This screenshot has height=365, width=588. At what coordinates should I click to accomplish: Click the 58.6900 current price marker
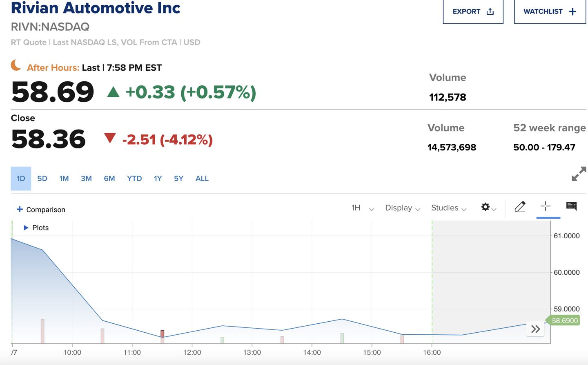pos(565,320)
